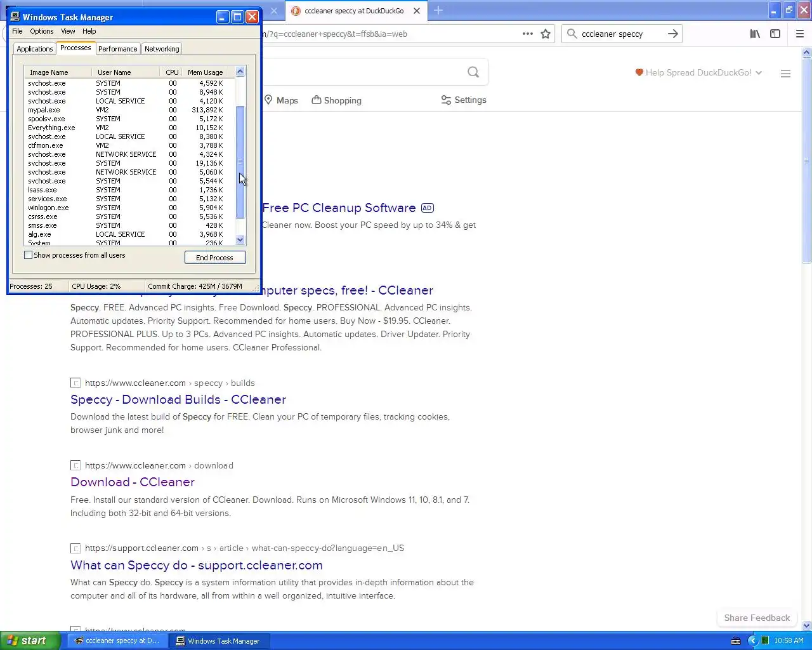Click the Share Feedback button

(757, 618)
